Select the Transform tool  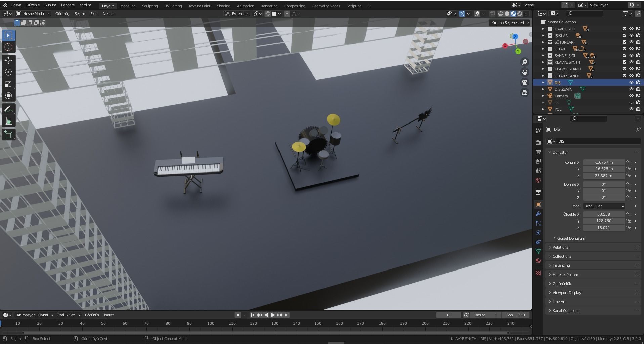coord(8,96)
